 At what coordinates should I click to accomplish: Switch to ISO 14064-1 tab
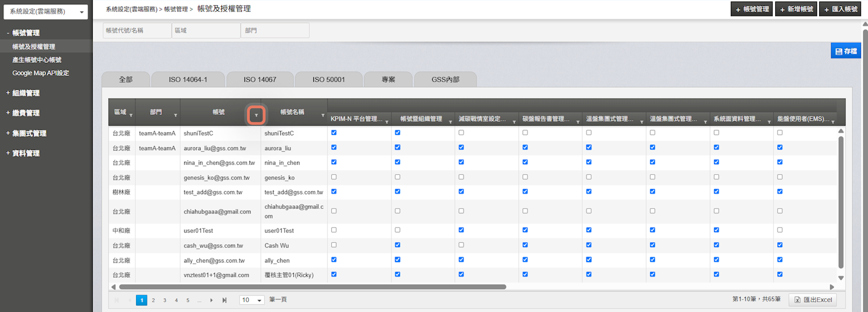tap(188, 80)
